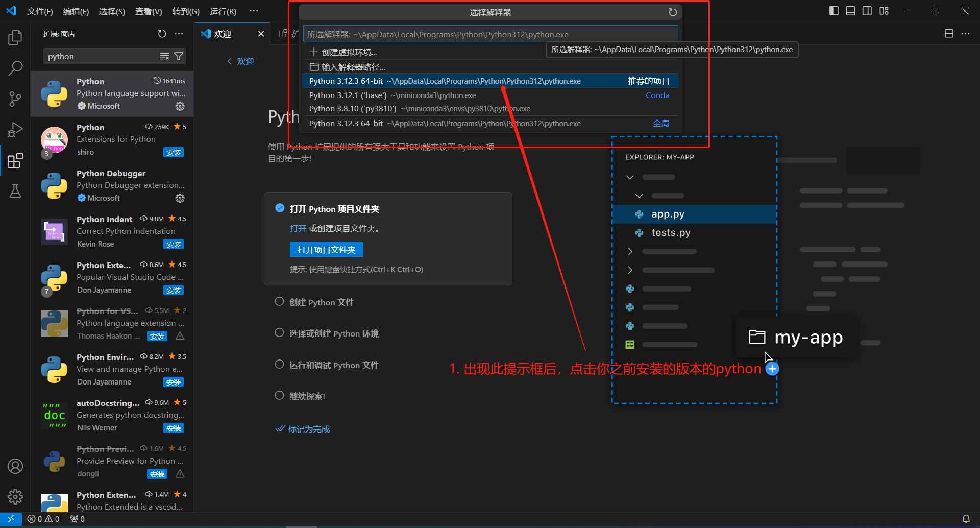Image resolution: width=980 pixels, height=528 pixels.
Task: Open the Search view in activity bar
Action: coord(15,68)
